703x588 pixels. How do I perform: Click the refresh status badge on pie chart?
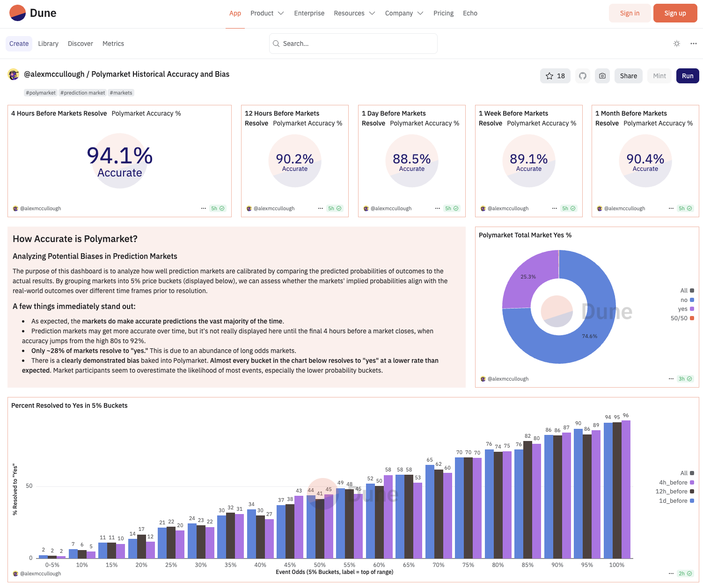(685, 379)
